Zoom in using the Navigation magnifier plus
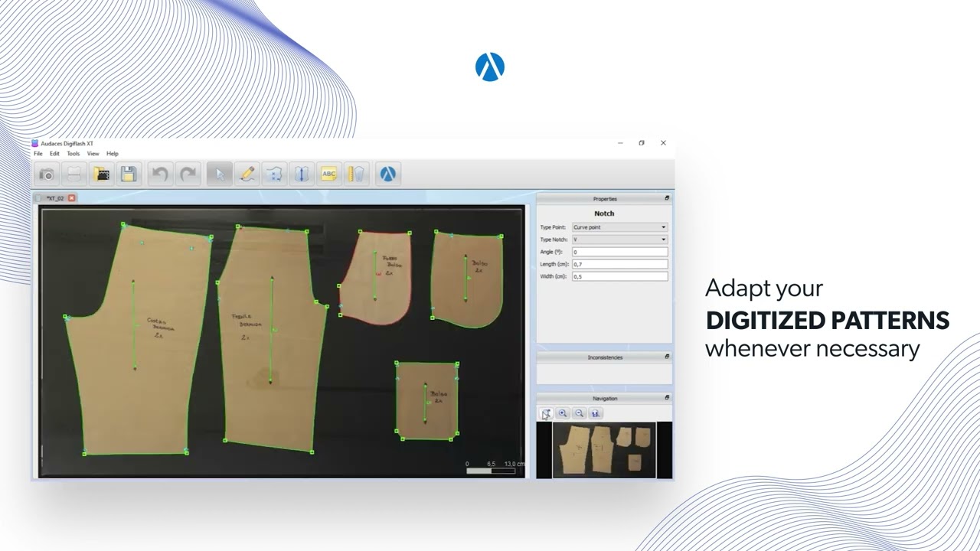This screenshot has height=551, width=980. click(x=563, y=413)
